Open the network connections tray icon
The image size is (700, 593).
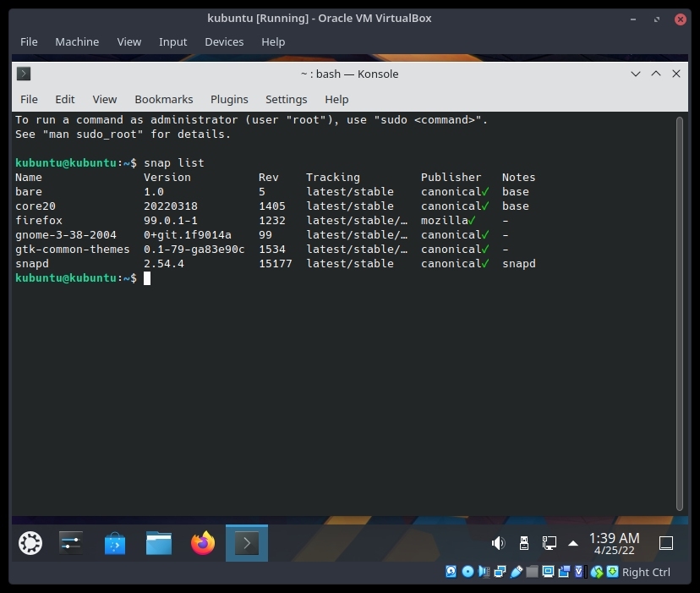pyautogui.click(x=550, y=543)
